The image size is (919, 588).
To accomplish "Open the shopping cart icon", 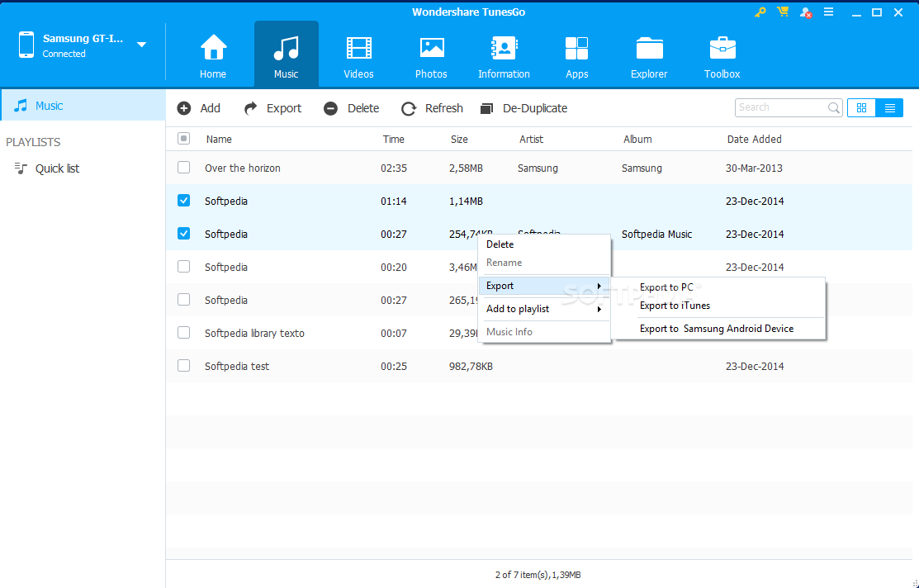I will [783, 12].
